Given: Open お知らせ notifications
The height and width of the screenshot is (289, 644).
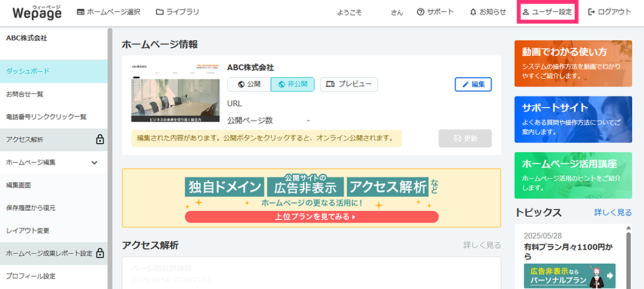Looking at the screenshot, I should point(488,12).
